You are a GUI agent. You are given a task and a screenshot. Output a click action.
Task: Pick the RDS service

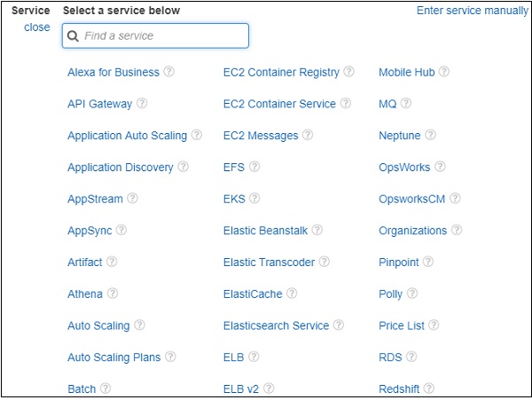(x=390, y=357)
